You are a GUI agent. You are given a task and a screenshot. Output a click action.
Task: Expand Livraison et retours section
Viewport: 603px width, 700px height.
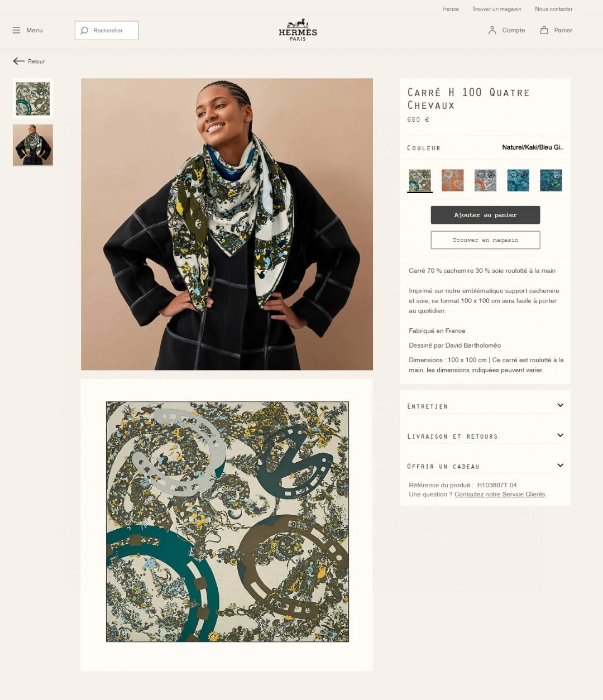(485, 436)
